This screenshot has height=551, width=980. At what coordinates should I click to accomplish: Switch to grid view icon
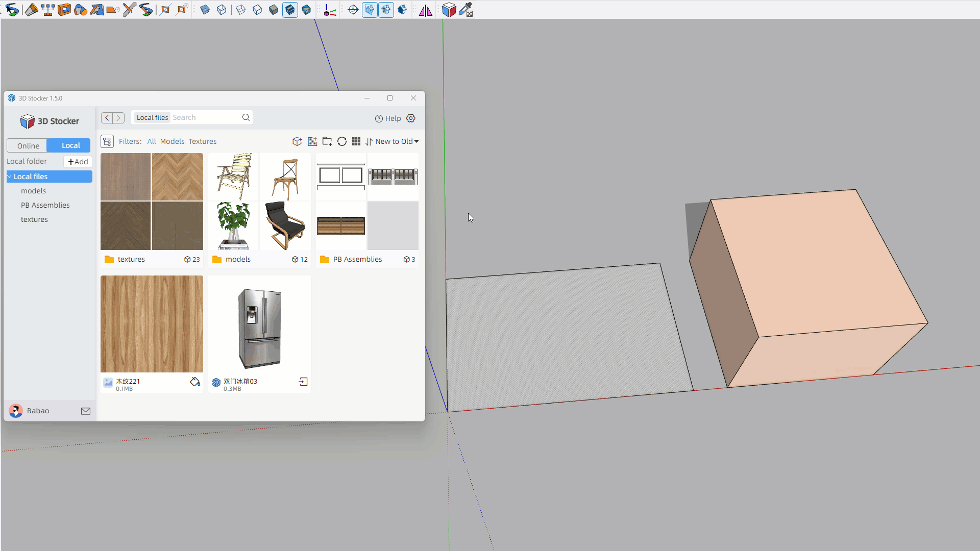356,141
